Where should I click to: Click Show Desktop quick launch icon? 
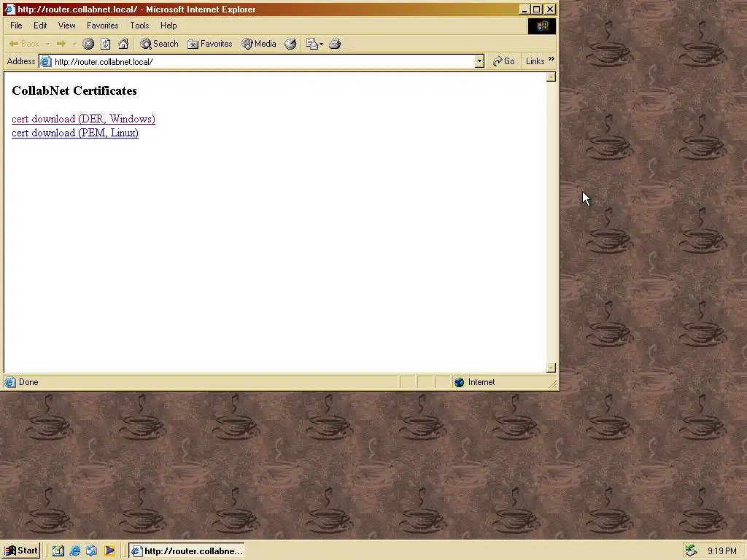coord(58,551)
